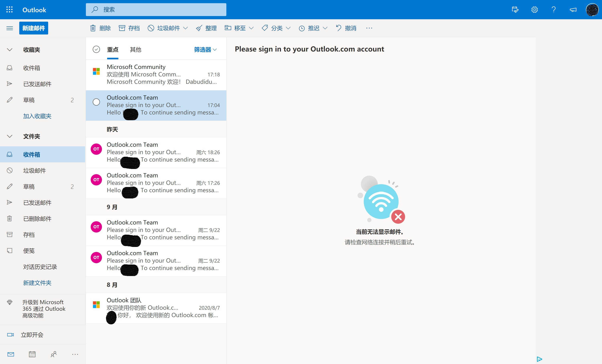Open the My Day calendar-check icon
This screenshot has width=602, height=364.
click(515, 10)
